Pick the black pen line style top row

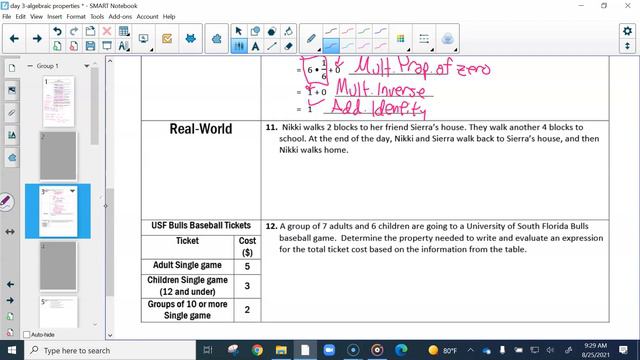click(331, 31)
